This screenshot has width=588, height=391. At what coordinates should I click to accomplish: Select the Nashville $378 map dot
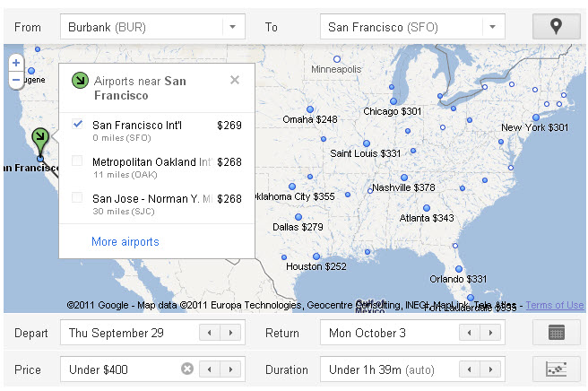tap(404, 178)
